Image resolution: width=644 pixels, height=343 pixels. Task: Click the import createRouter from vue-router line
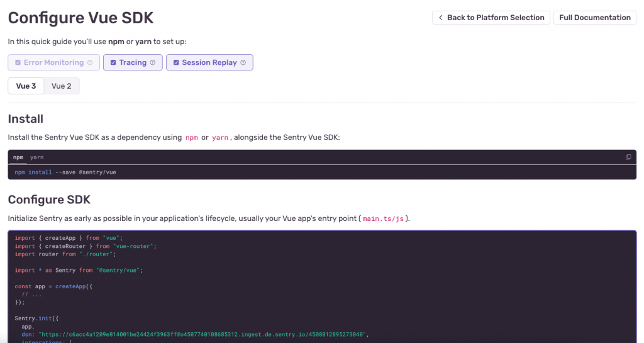tap(86, 246)
